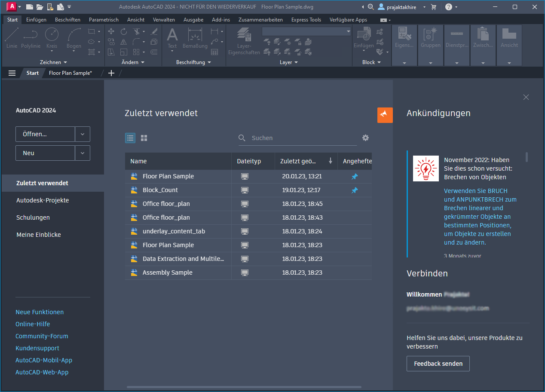
Task: Expand the Neu dropdown arrow
Action: (83, 153)
